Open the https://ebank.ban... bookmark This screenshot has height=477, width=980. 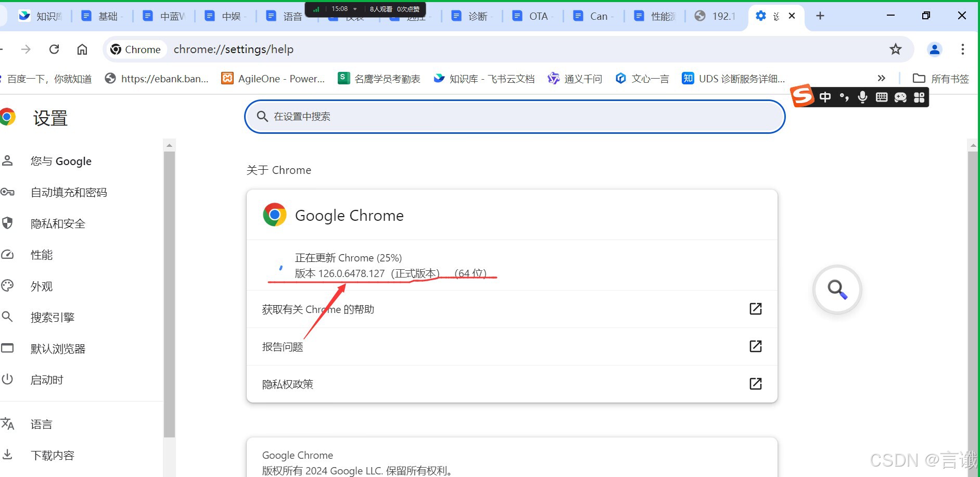pos(157,79)
